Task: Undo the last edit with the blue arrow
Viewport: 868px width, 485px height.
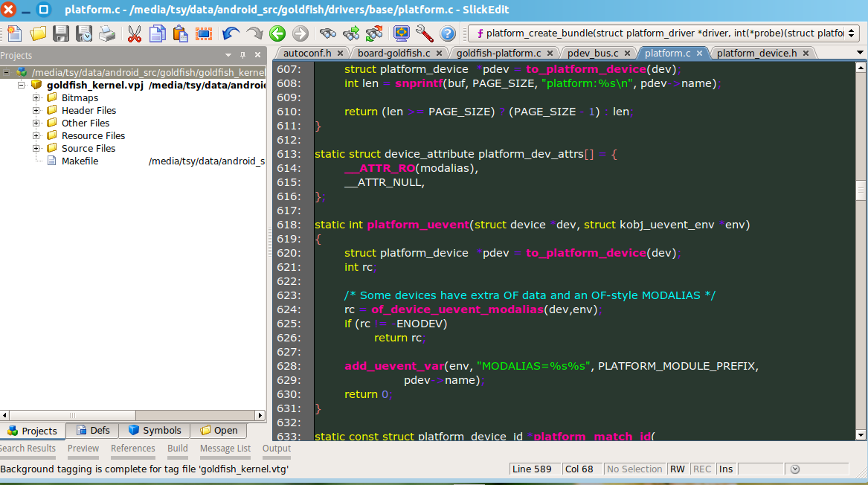Action: 231,33
